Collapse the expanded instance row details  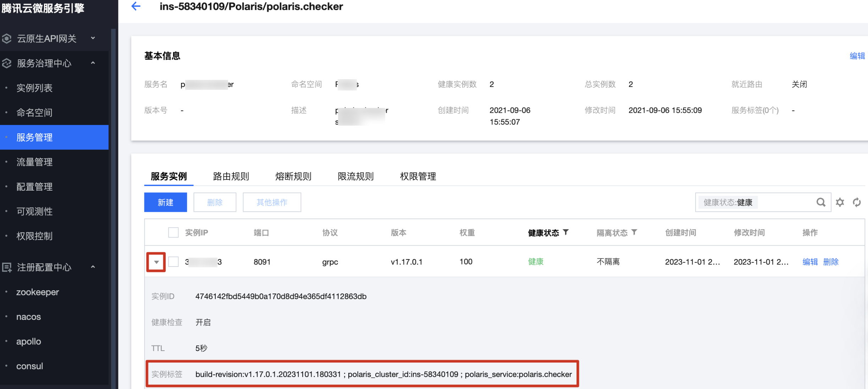click(x=156, y=262)
